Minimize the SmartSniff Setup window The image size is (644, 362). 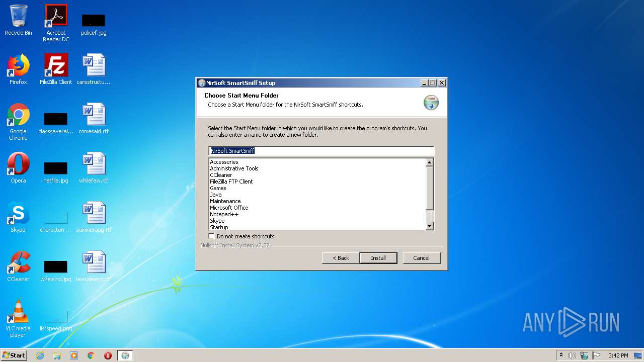[424, 83]
